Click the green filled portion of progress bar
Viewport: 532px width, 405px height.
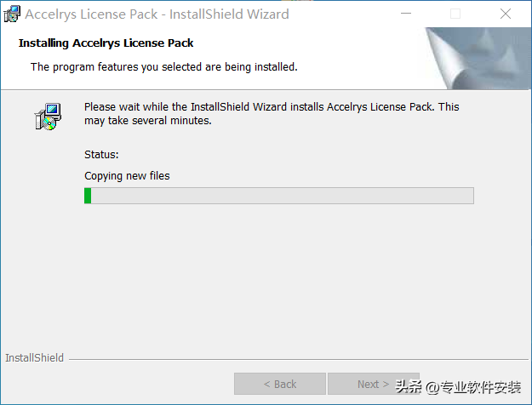click(88, 196)
